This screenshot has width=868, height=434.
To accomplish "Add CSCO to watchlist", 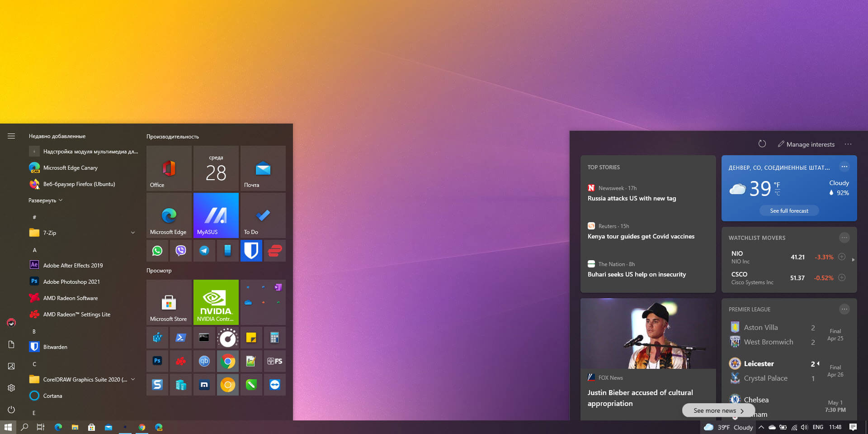I will tap(842, 277).
